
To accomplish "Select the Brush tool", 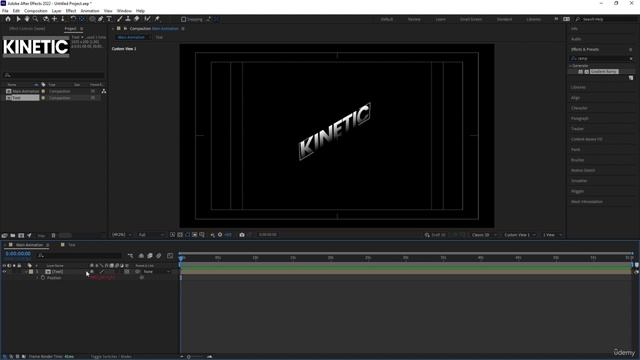I will 120,19.
